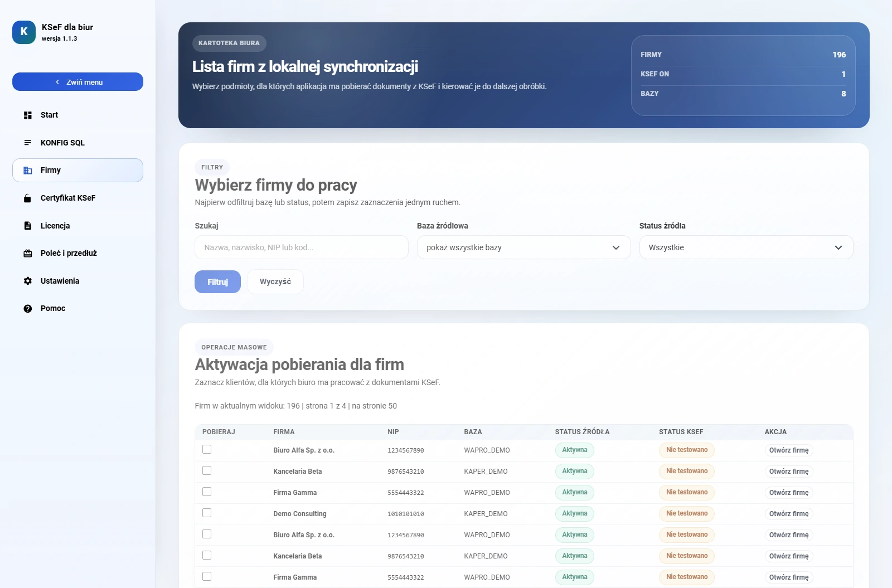Select checkbox for second Kancelaria Beta row
The height and width of the screenshot is (588, 892).
[207, 555]
